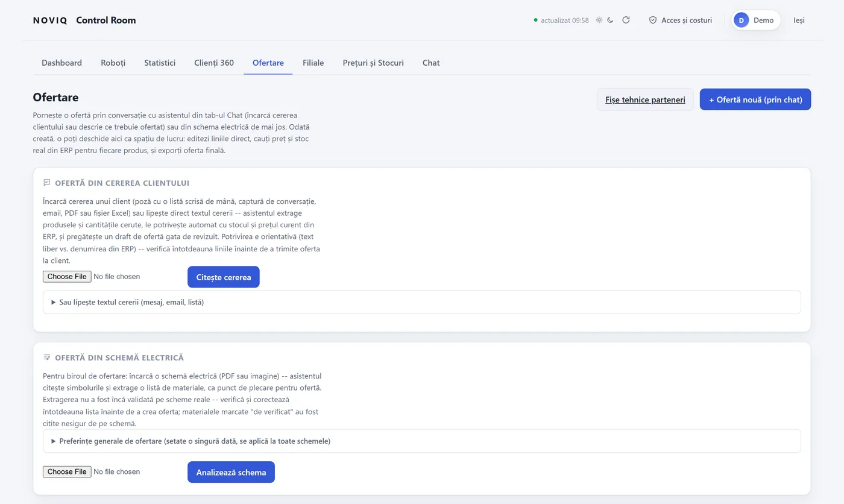Screen dimensions: 844x504
Task: Choose a file for the electrical schema
Action: click(67, 471)
